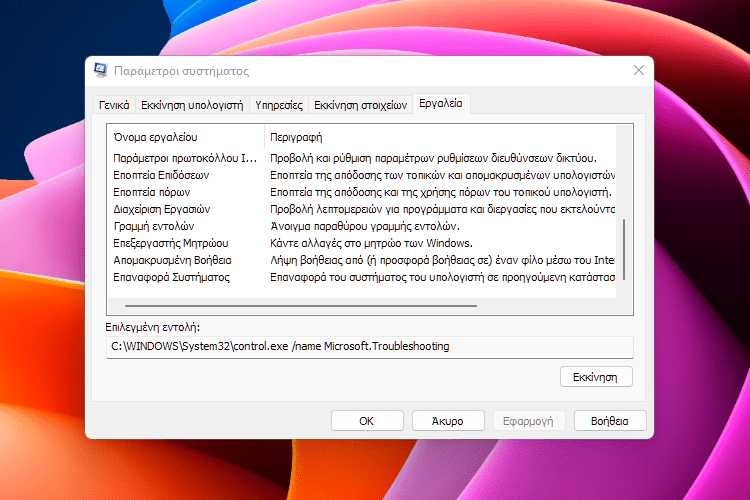
Task: Go to the Υπηρεσίες tab
Action: tap(279, 104)
